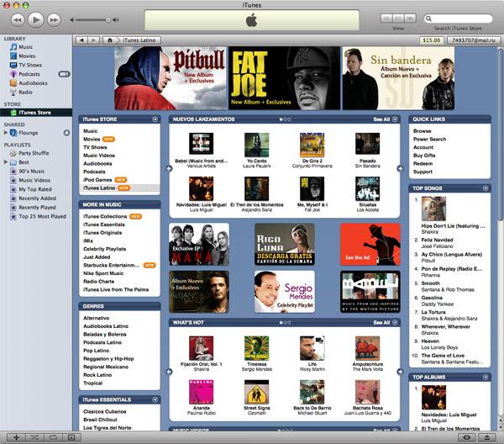Open iPod Games in the iTunes Store list
Screen dimensions: 504x444
point(97,180)
